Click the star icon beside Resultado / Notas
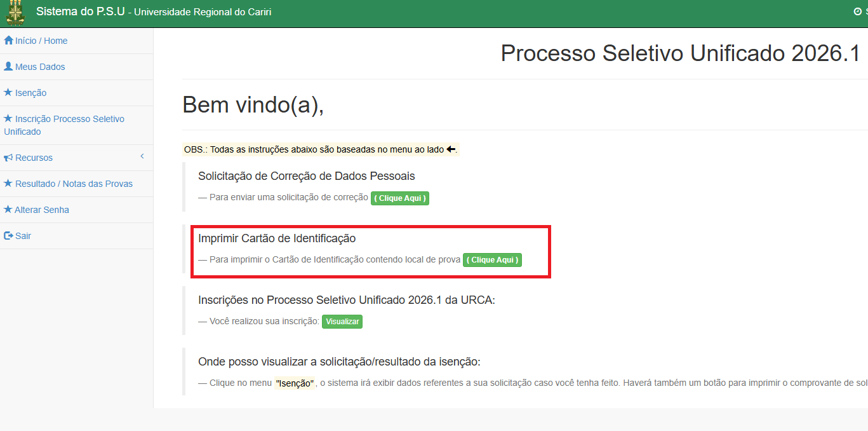Image resolution: width=868 pixels, height=431 pixels. (x=8, y=184)
